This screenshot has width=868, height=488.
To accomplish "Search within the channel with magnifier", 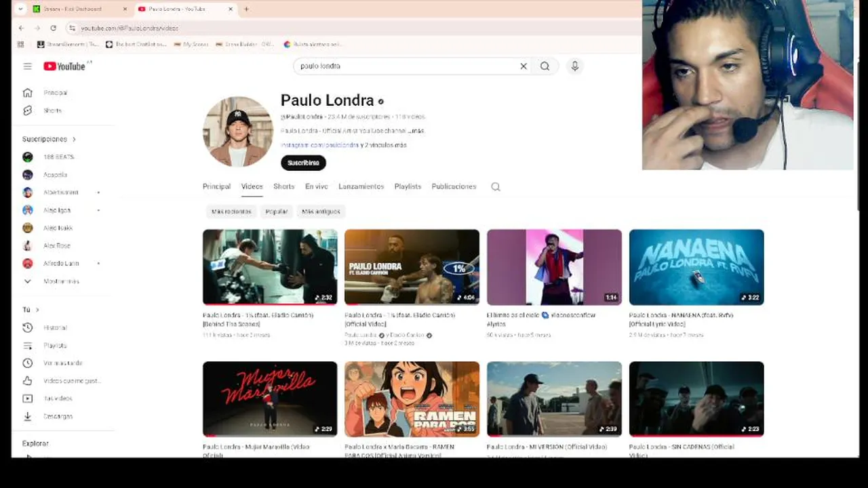I will 496,186.
